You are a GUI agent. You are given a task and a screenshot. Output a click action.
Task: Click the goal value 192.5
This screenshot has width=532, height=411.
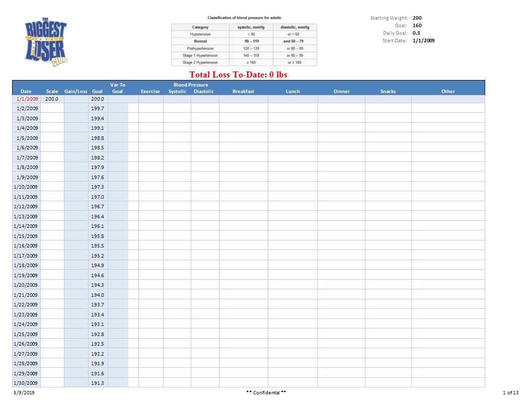coord(98,344)
